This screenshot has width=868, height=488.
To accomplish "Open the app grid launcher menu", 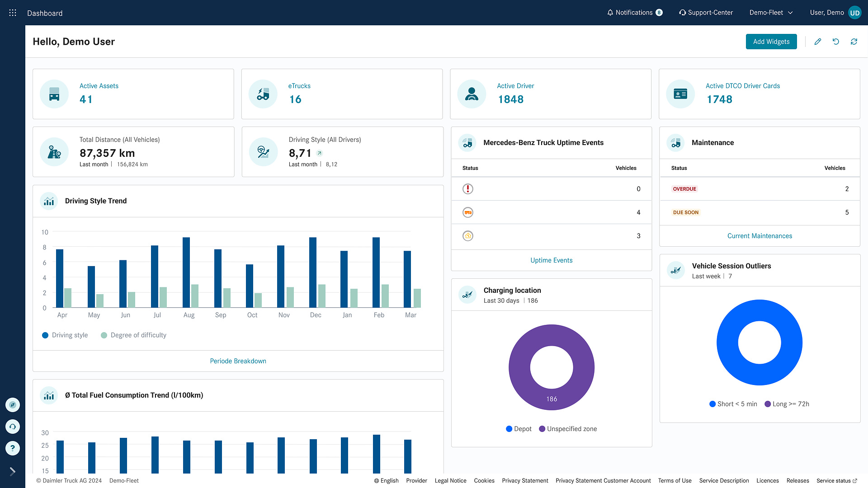I will [13, 13].
